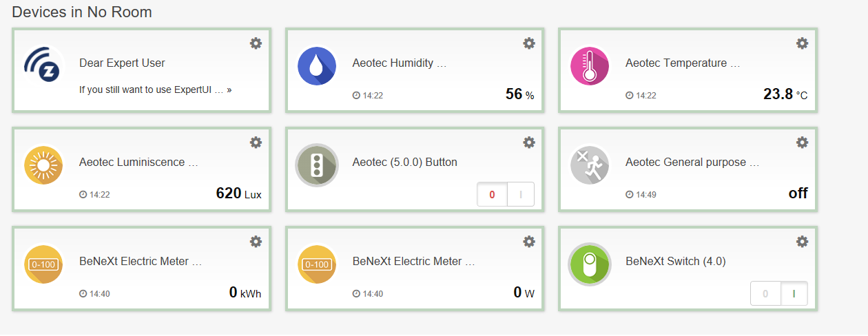This screenshot has width=868, height=336.
Task: Open settings gear for Dear Expert User
Action: coord(256,43)
